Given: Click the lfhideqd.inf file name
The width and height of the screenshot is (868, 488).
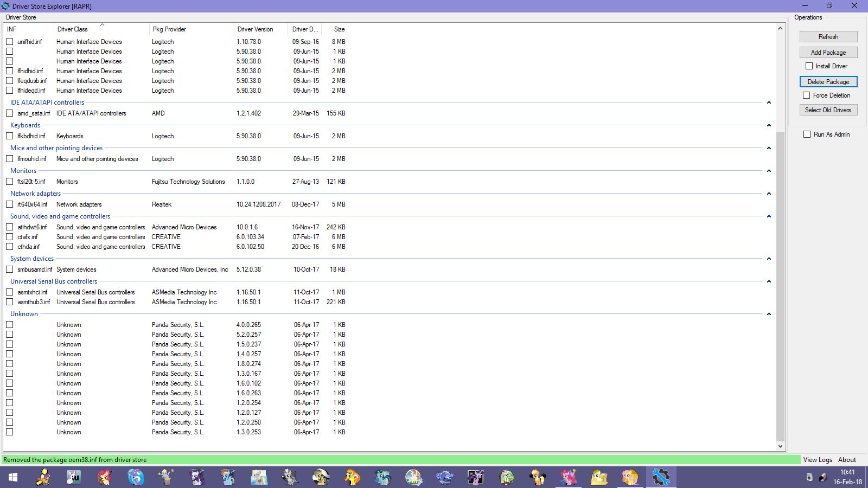Looking at the screenshot, I should coord(31,91).
